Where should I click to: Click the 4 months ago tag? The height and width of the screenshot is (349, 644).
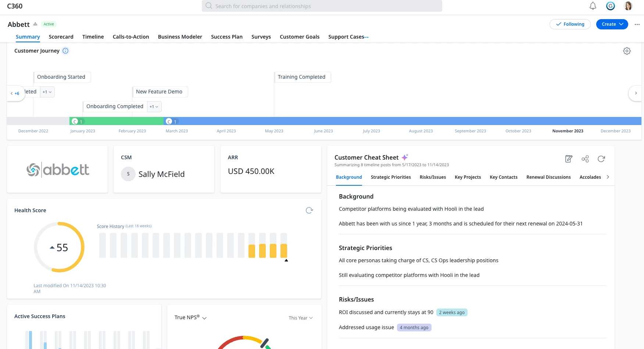[x=414, y=328]
